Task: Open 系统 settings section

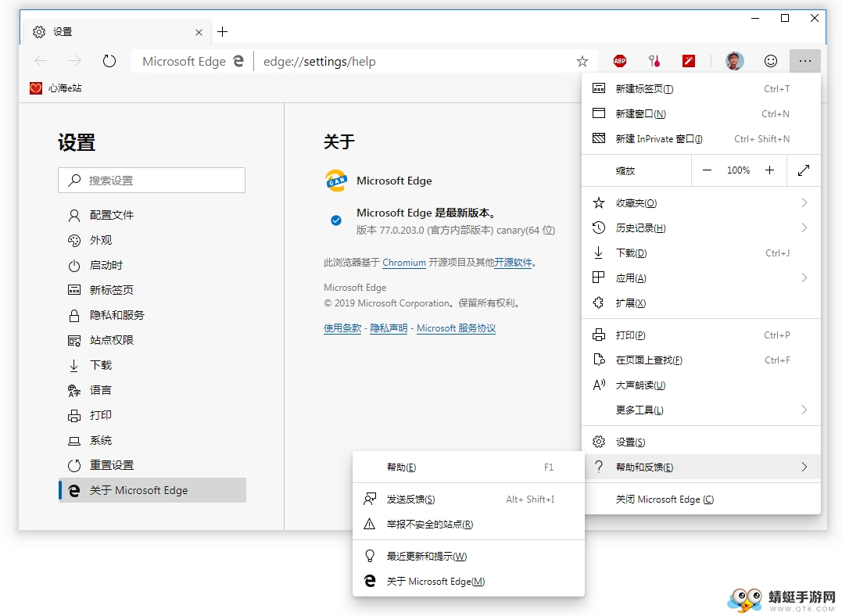Action: tap(152, 440)
